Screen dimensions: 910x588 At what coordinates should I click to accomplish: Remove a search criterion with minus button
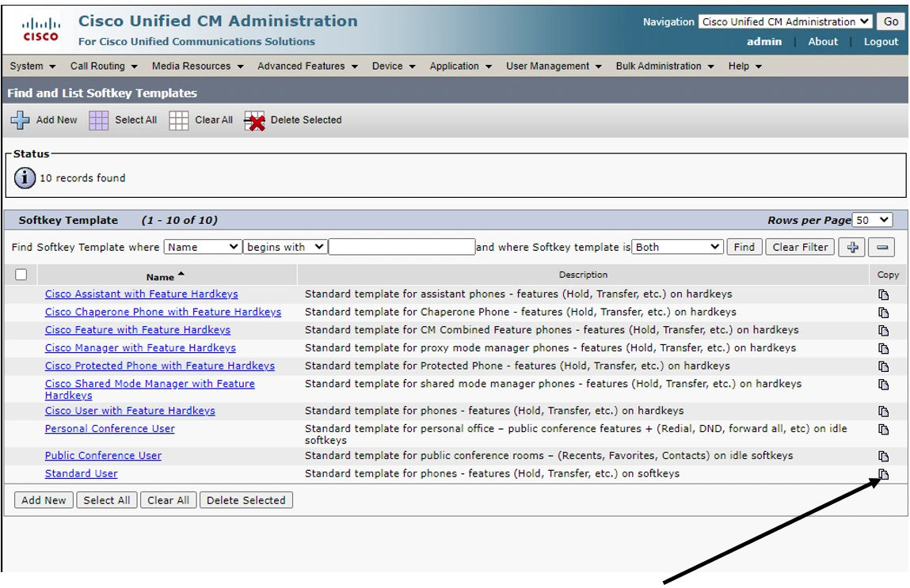[x=882, y=247]
